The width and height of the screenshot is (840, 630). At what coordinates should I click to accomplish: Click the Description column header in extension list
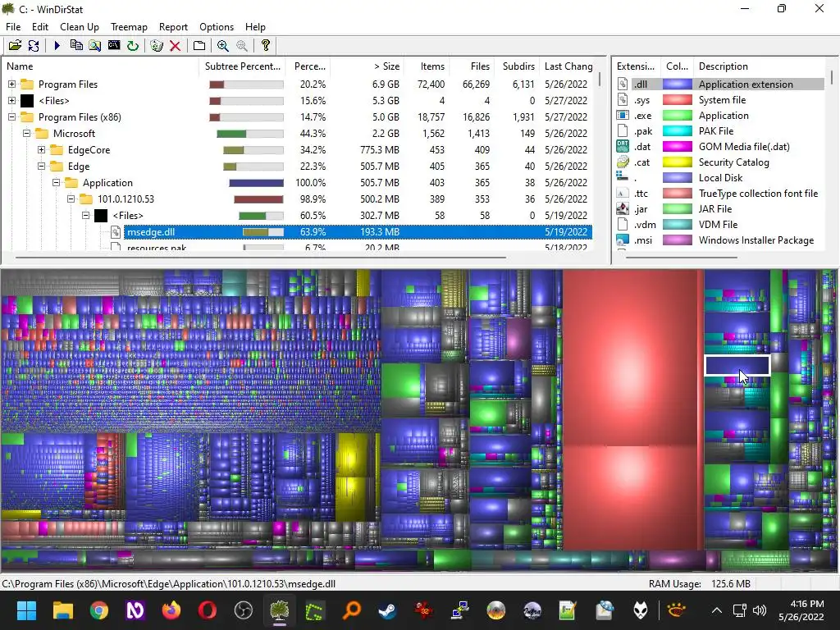[x=760, y=66]
